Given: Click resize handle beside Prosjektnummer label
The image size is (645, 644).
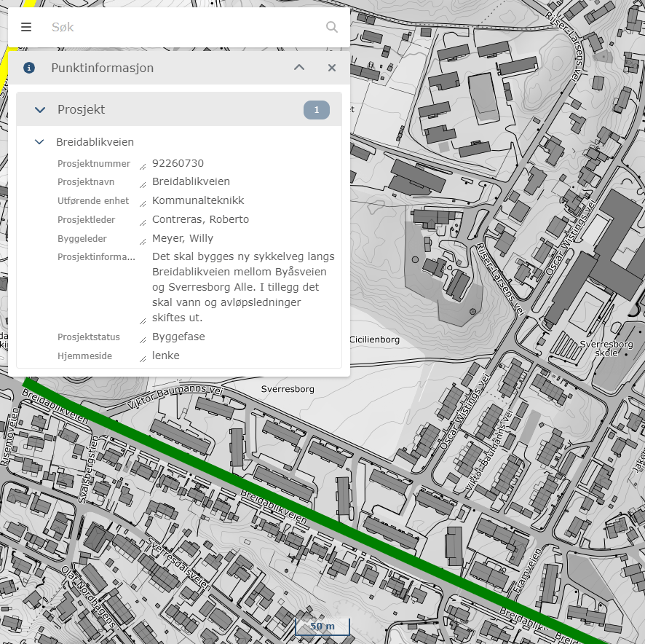Looking at the screenshot, I should click(x=143, y=168).
